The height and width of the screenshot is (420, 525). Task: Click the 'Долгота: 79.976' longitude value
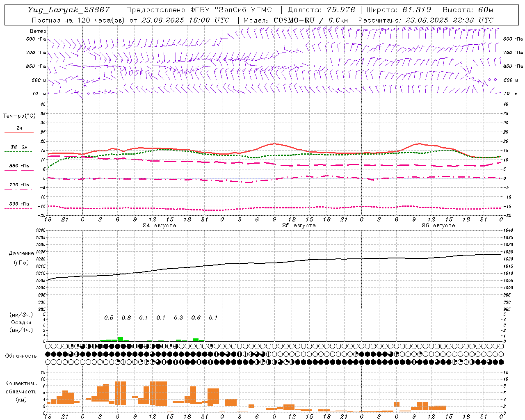(x=321, y=10)
